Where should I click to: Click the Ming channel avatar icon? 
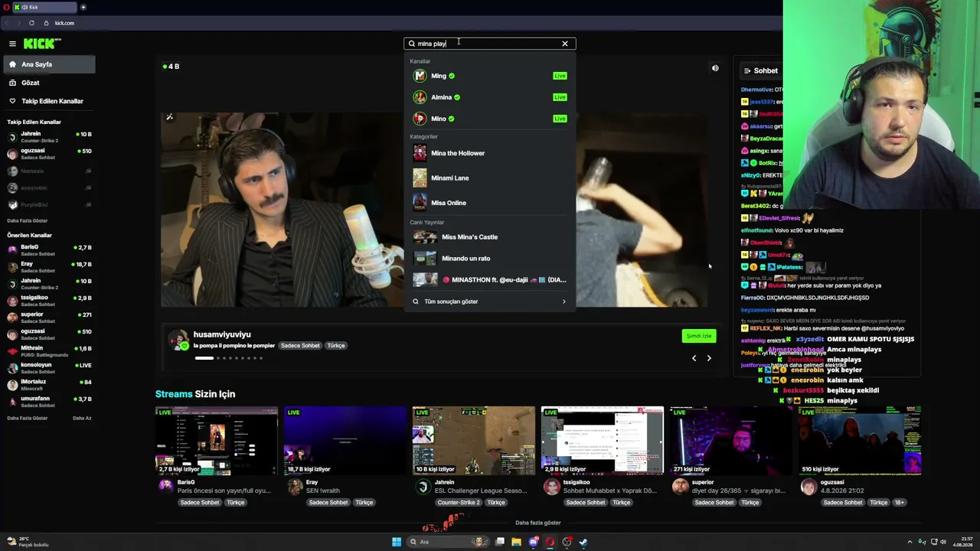[x=420, y=76]
